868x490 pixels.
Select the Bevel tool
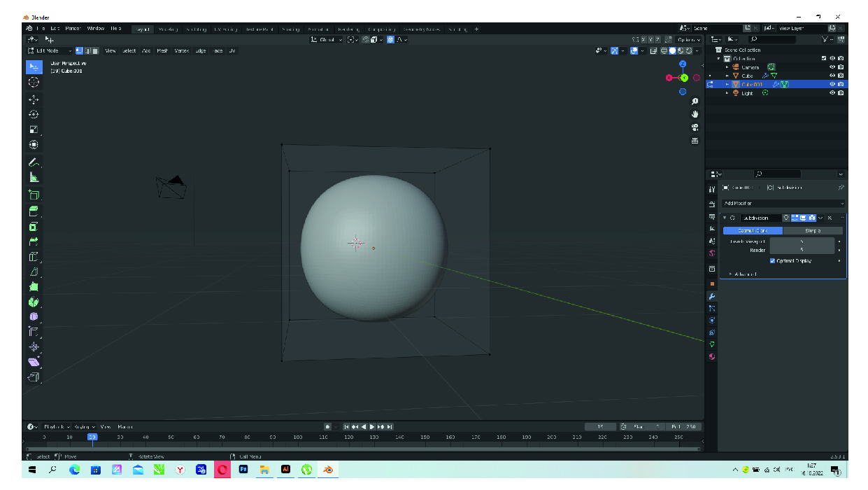click(34, 241)
